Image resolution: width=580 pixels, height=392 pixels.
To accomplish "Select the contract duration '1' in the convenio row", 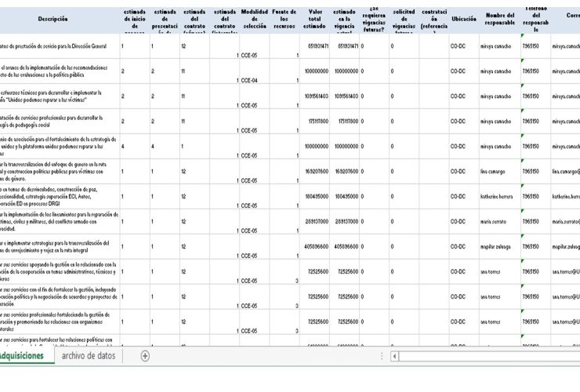I will point(194,146).
